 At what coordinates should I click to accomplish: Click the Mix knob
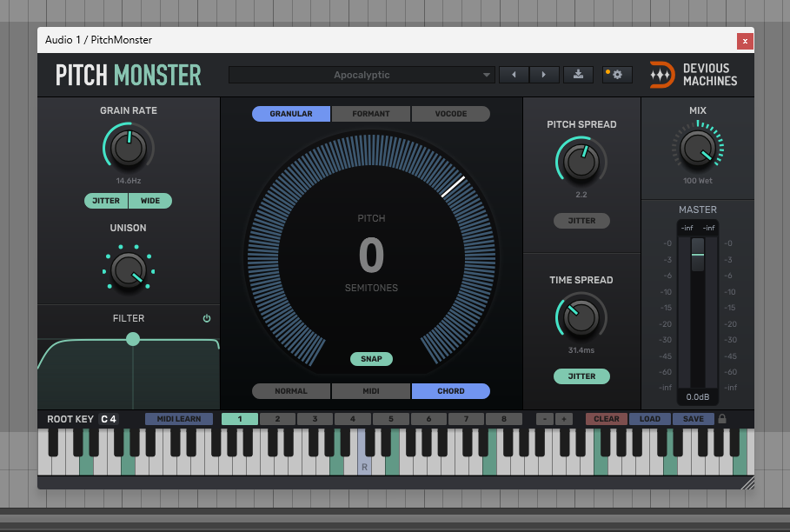(698, 148)
